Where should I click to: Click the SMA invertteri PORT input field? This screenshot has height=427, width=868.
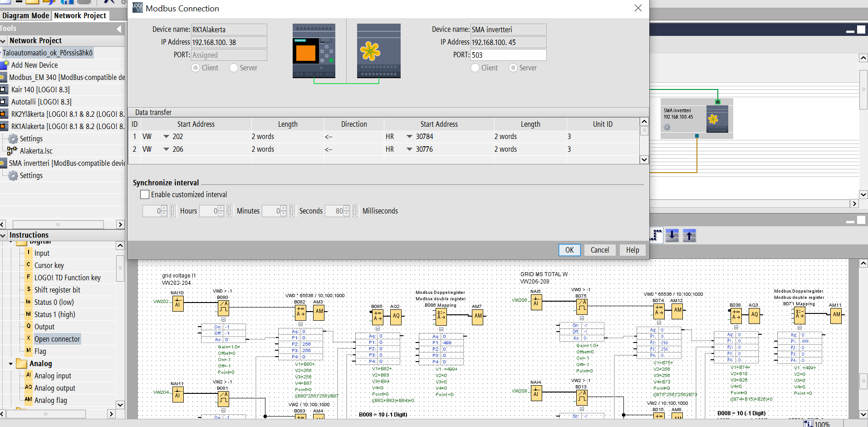pyautogui.click(x=508, y=55)
